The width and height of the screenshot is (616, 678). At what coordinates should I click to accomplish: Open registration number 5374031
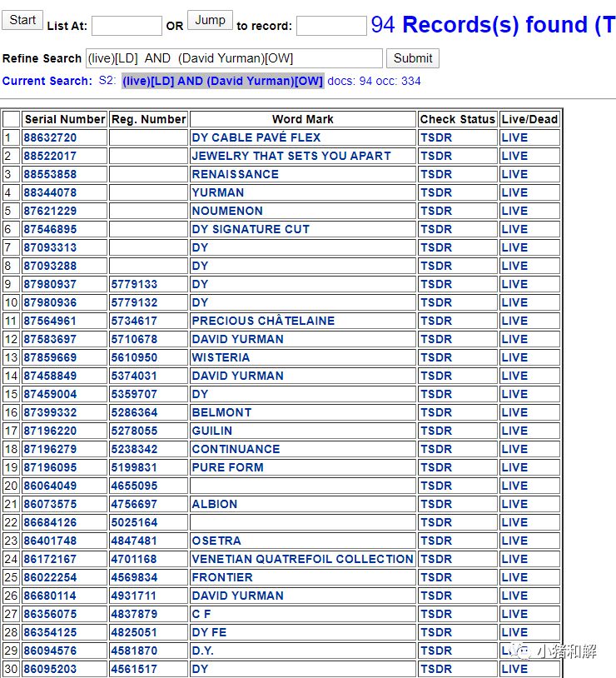135,376
